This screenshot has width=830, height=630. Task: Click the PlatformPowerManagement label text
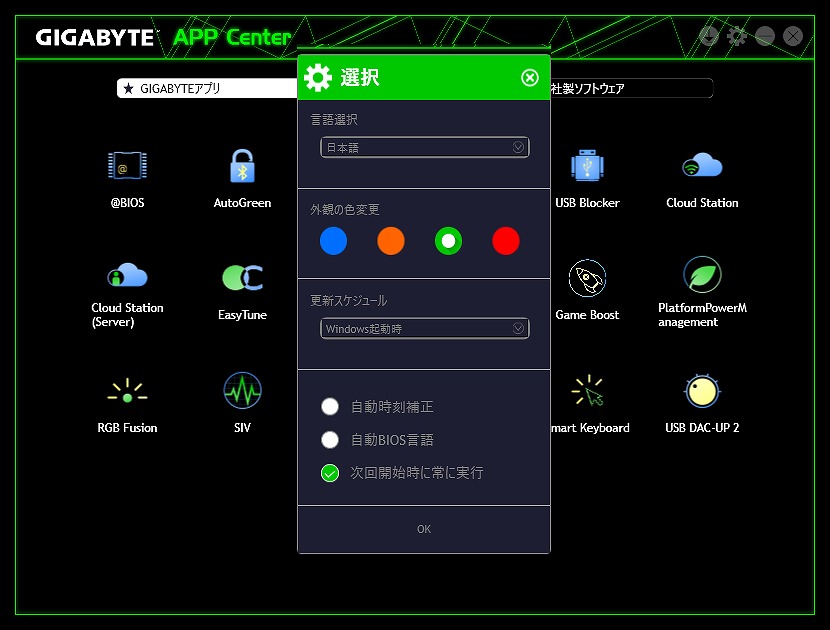[702, 315]
